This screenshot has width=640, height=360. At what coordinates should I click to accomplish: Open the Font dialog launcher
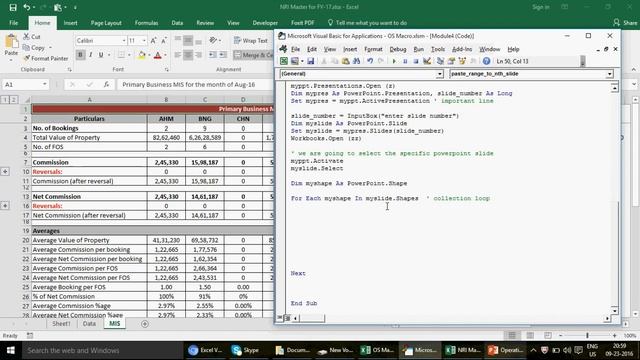tap(167, 70)
